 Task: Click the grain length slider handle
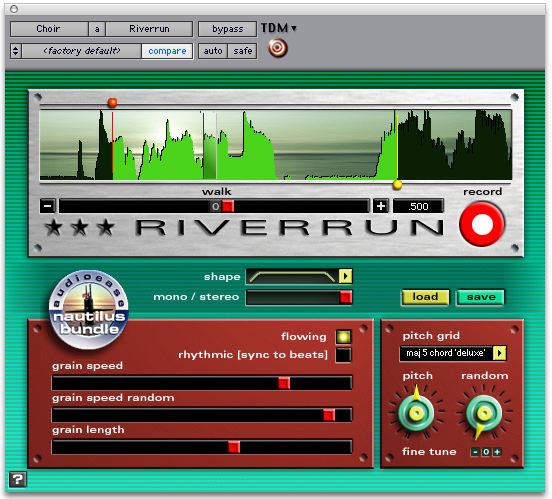pos(234,447)
